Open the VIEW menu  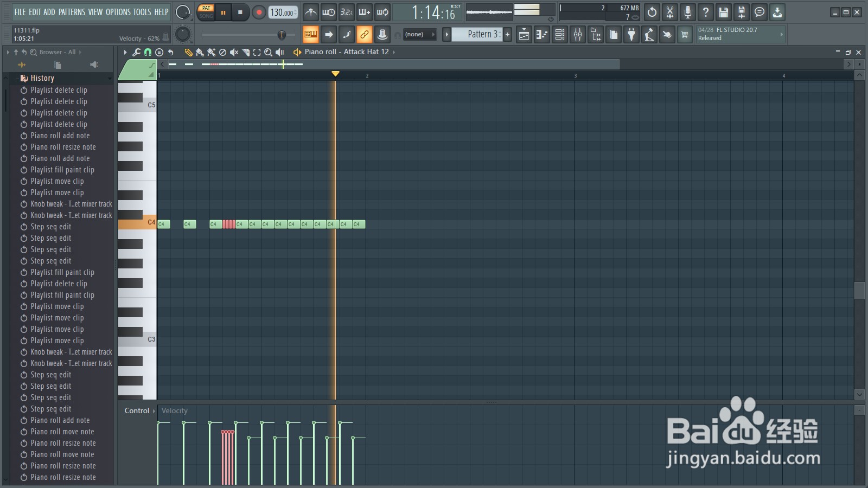tap(95, 12)
